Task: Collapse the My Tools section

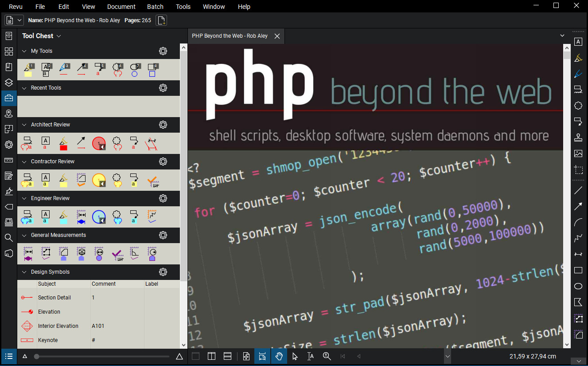Action: click(x=24, y=51)
